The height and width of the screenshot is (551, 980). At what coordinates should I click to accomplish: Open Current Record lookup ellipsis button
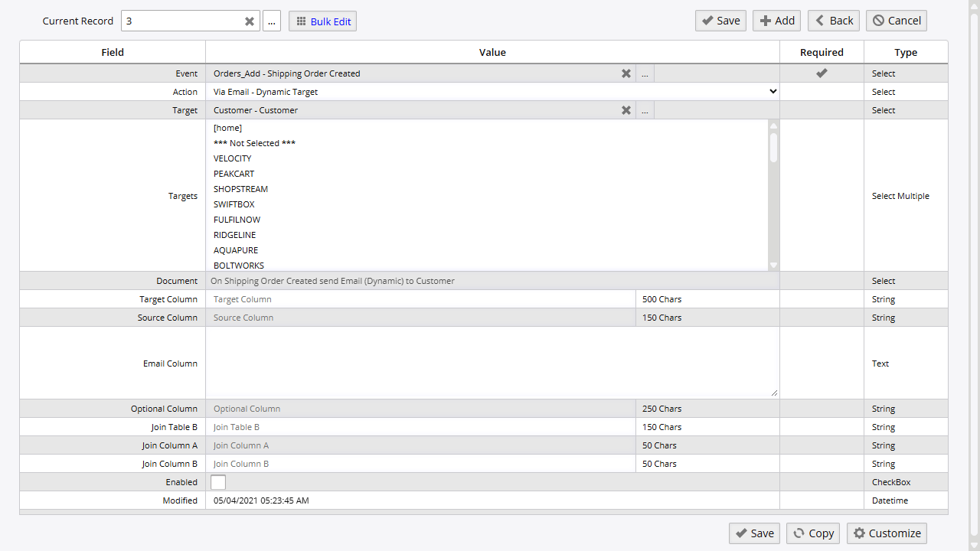(272, 21)
